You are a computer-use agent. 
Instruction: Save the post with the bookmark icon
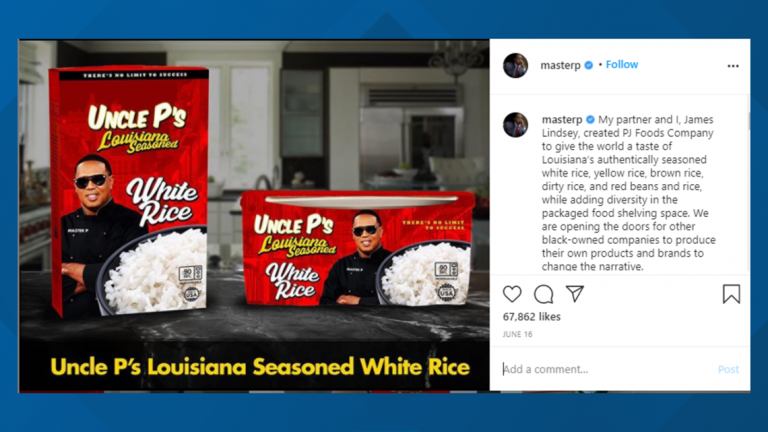[x=731, y=294]
